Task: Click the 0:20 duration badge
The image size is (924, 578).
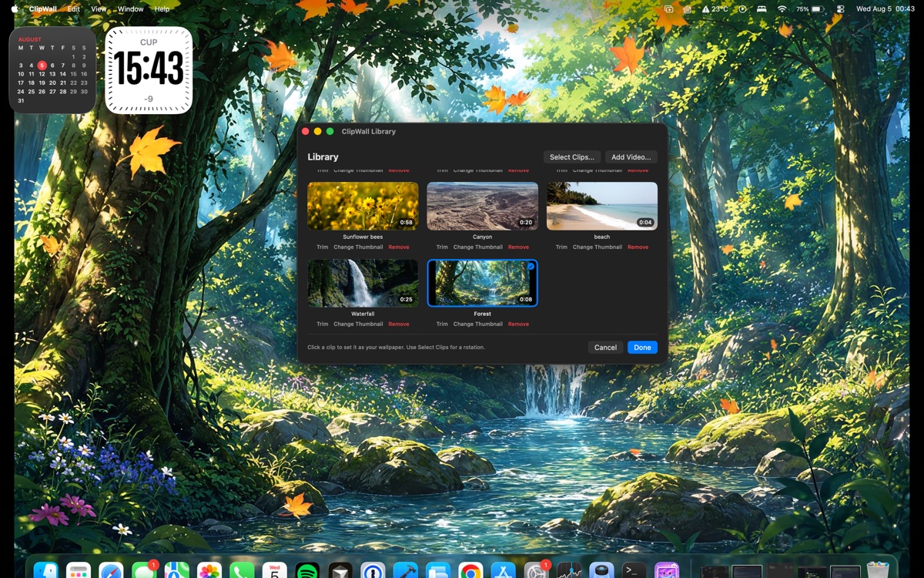Action: tap(526, 223)
